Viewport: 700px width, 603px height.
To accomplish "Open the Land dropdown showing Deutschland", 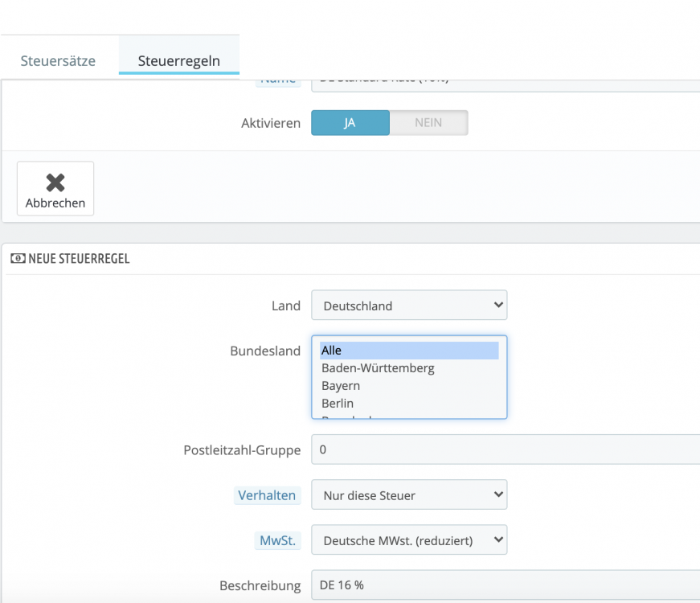I will (409, 306).
